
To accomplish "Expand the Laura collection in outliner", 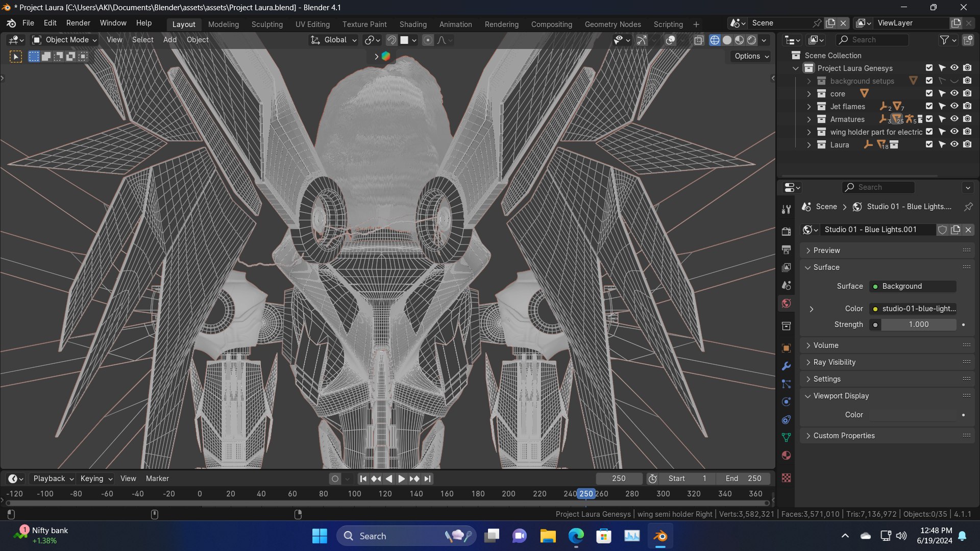I will pos(808,145).
